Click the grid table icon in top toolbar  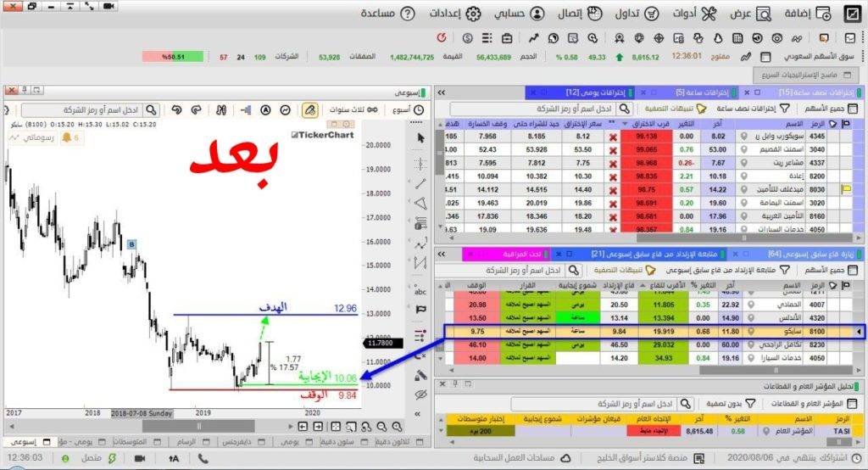click(738, 37)
